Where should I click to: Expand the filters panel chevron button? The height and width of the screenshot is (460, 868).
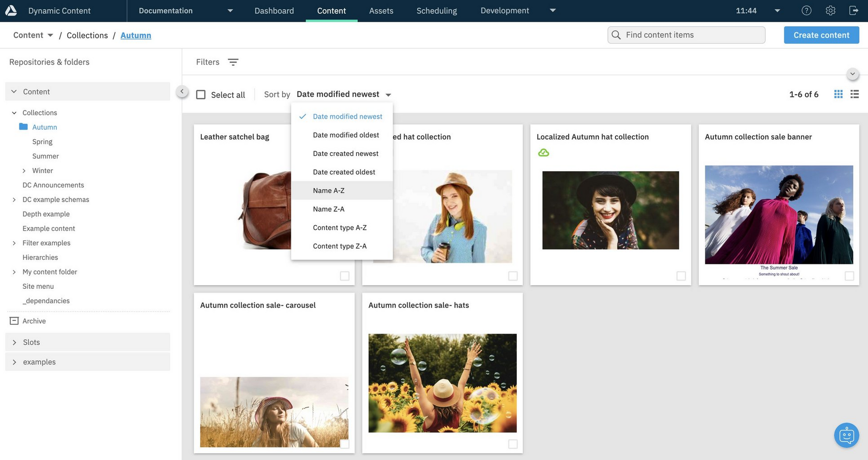(852, 74)
